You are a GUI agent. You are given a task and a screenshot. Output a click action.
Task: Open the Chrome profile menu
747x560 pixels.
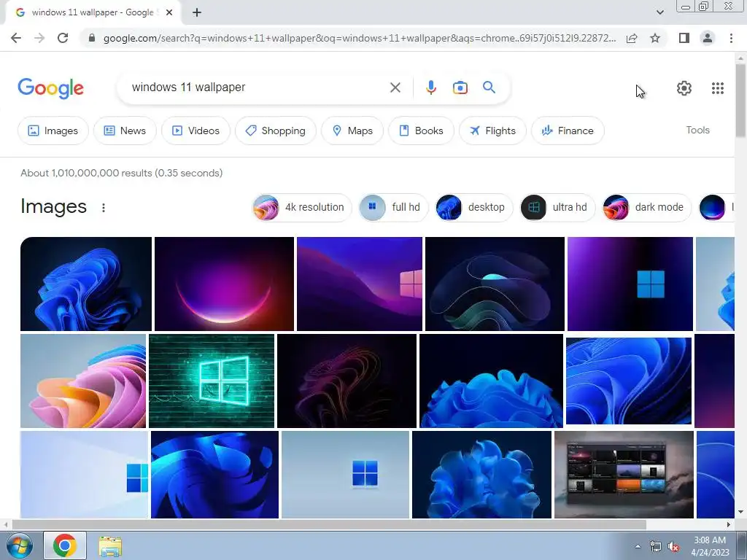tap(708, 38)
